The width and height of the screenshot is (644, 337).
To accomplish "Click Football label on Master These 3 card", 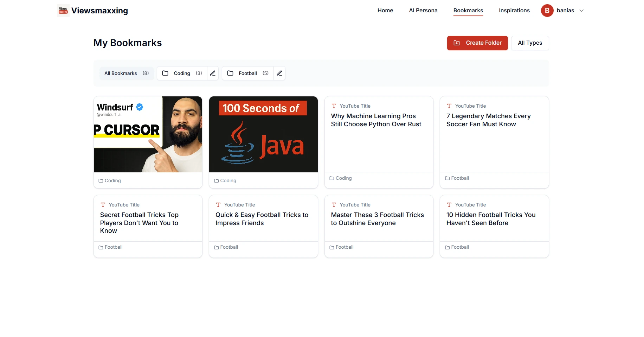I will click(344, 247).
